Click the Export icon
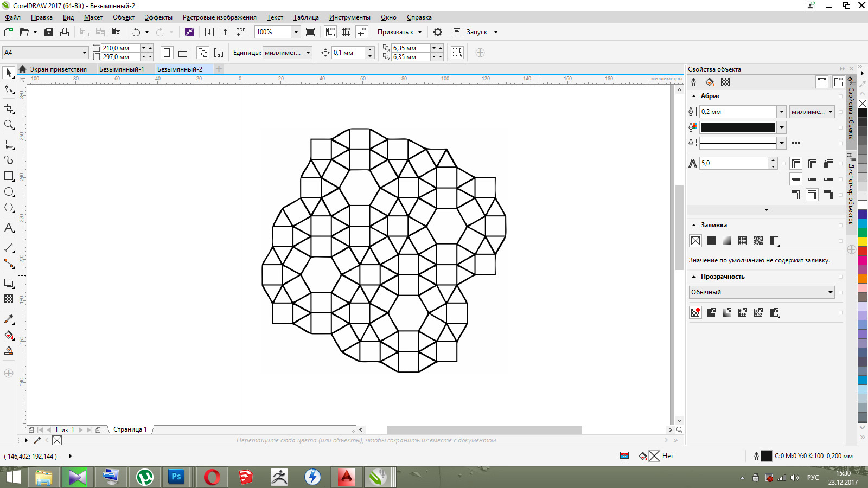The image size is (868, 488). point(225,32)
